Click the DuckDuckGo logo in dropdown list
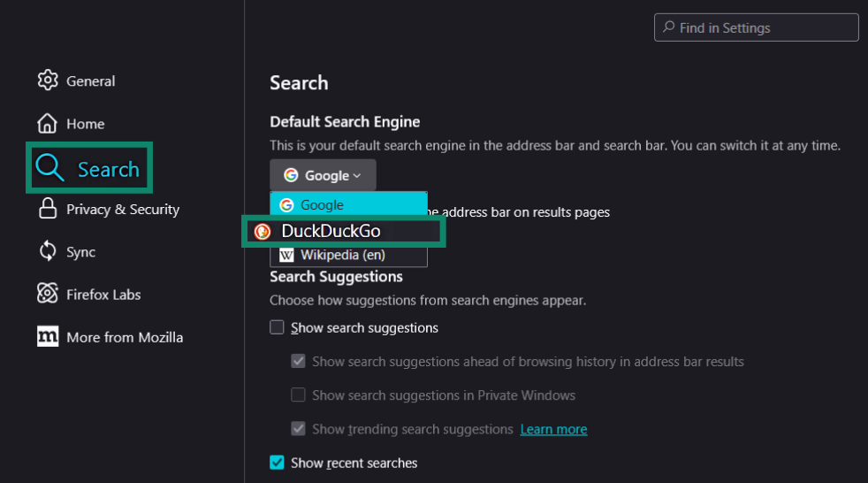Viewport: 868px width, 483px height. point(263,231)
